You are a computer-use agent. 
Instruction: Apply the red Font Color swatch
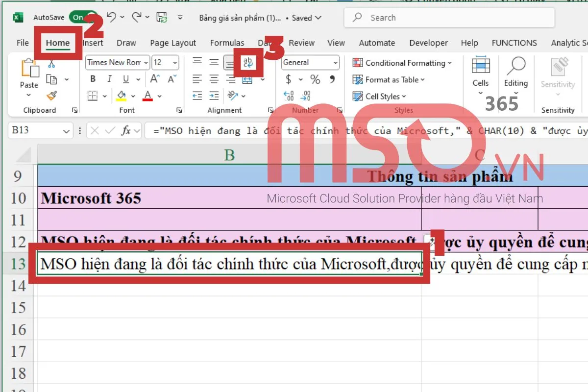tap(148, 96)
